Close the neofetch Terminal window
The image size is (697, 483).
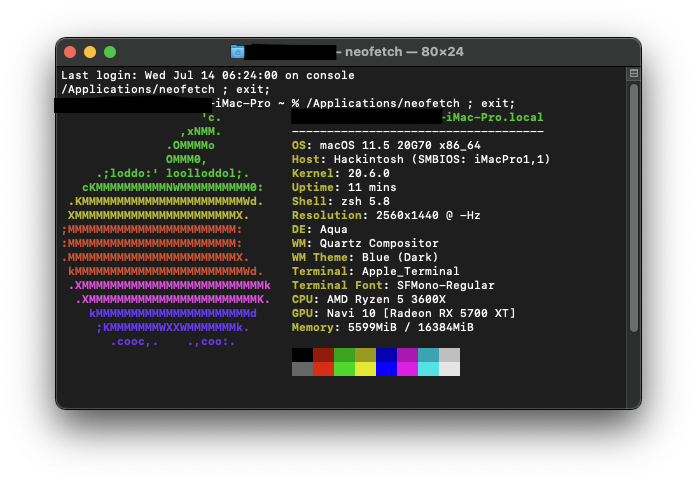click(70, 52)
